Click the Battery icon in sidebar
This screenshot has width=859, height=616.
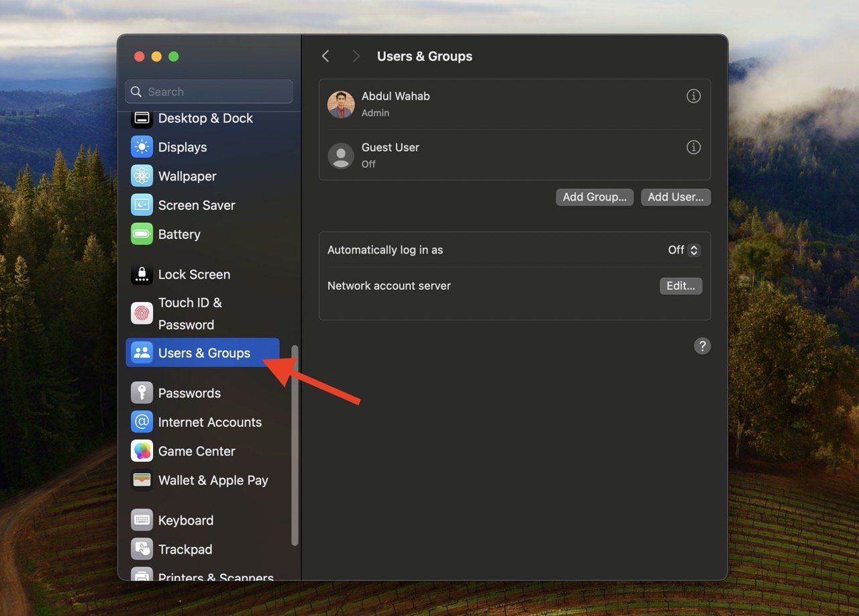[x=142, y=234]
